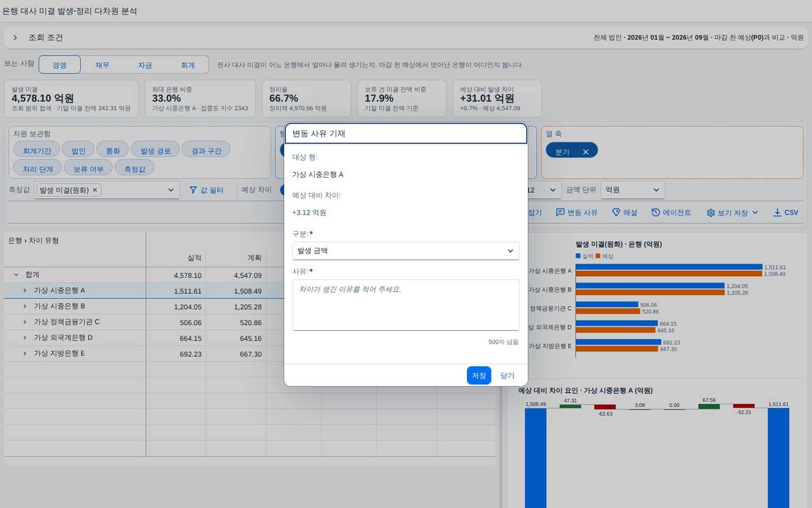The height and width of the screenshot is (508, 812).
Task: Click the 저장 button in the dialog
Action: 479,375
